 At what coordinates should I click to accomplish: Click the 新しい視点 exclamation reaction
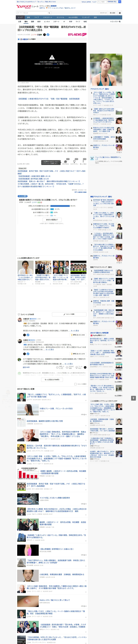tap(83, 162)
